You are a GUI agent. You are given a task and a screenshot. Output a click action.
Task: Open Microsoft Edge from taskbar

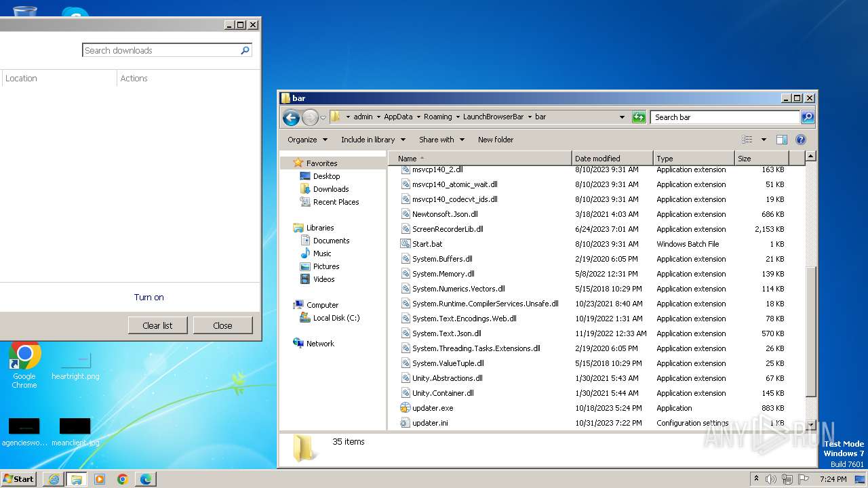146,479
